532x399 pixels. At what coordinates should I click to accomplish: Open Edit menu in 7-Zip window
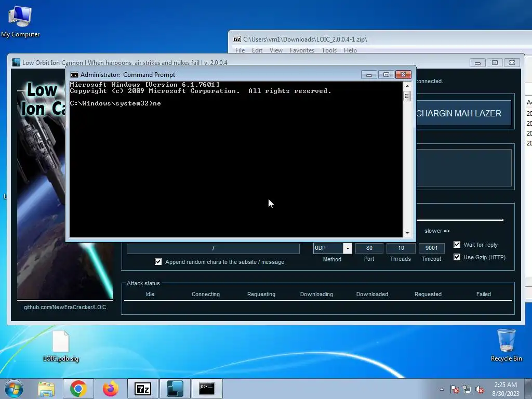pos(257,50)
